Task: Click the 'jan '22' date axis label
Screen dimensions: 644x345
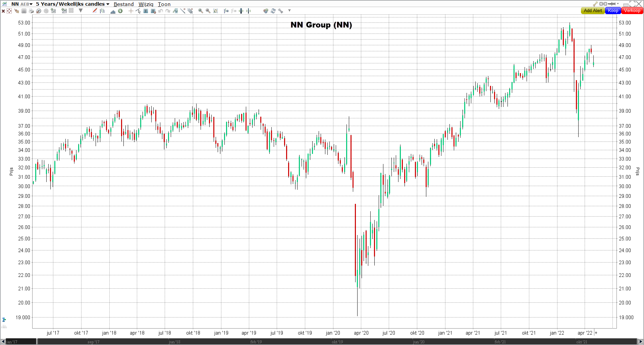Action: (557, 333)
